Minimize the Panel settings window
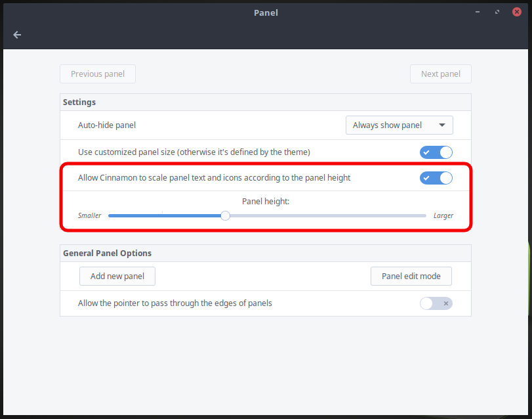 [x=479, y=12]
